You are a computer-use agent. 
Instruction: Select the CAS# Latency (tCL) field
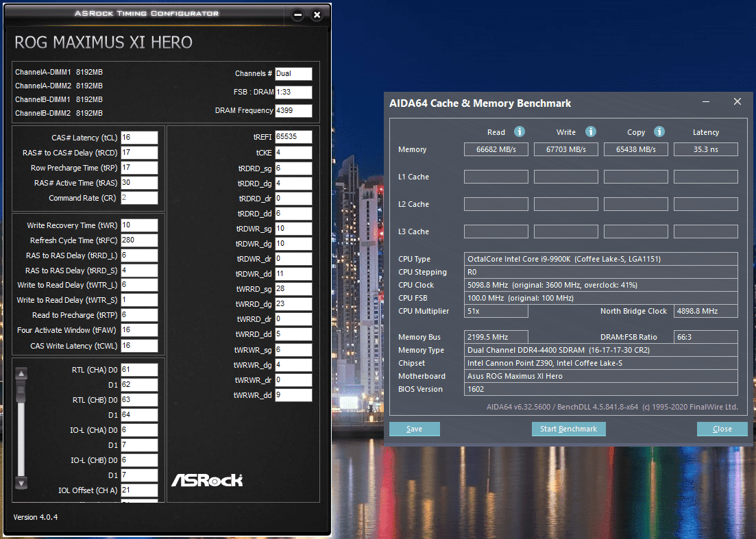click(139, 138)
